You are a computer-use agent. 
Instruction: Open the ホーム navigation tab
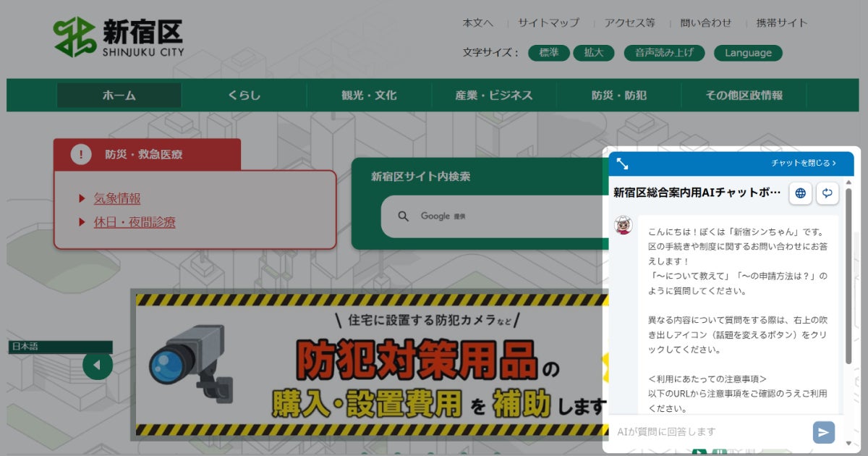[x=119, y=96]
